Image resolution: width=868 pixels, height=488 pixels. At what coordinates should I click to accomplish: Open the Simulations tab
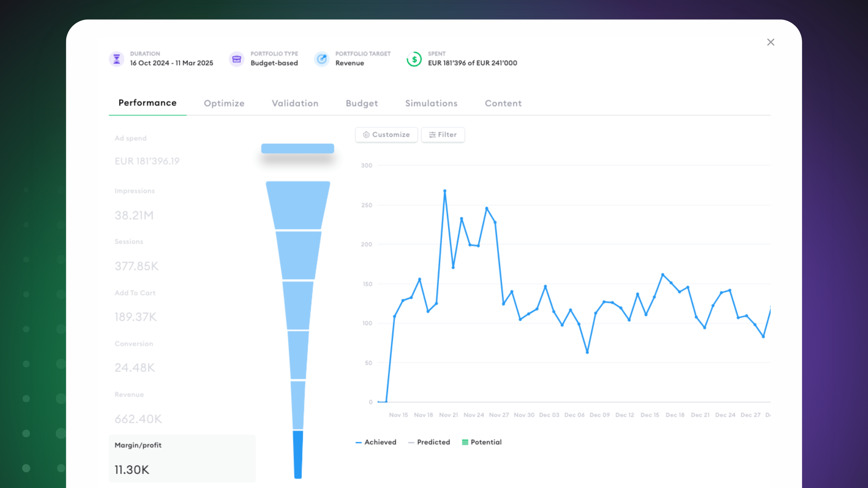pyautogui.click(x=431, y=103)
